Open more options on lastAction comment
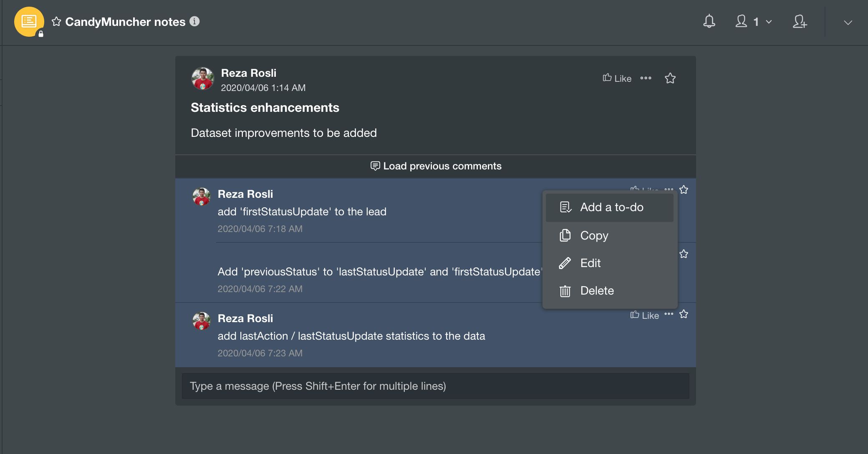The image size is (868, 454). pyautogui.click(x=669, y=314)
